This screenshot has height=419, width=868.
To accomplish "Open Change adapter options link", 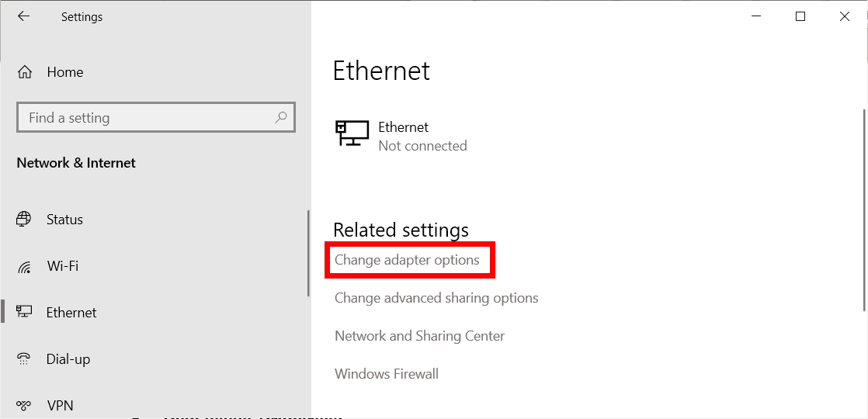I will [x=407, y=260].
